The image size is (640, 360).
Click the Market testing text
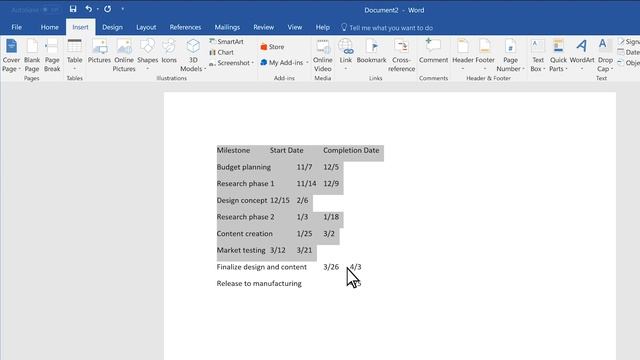(x=241, y=250)
